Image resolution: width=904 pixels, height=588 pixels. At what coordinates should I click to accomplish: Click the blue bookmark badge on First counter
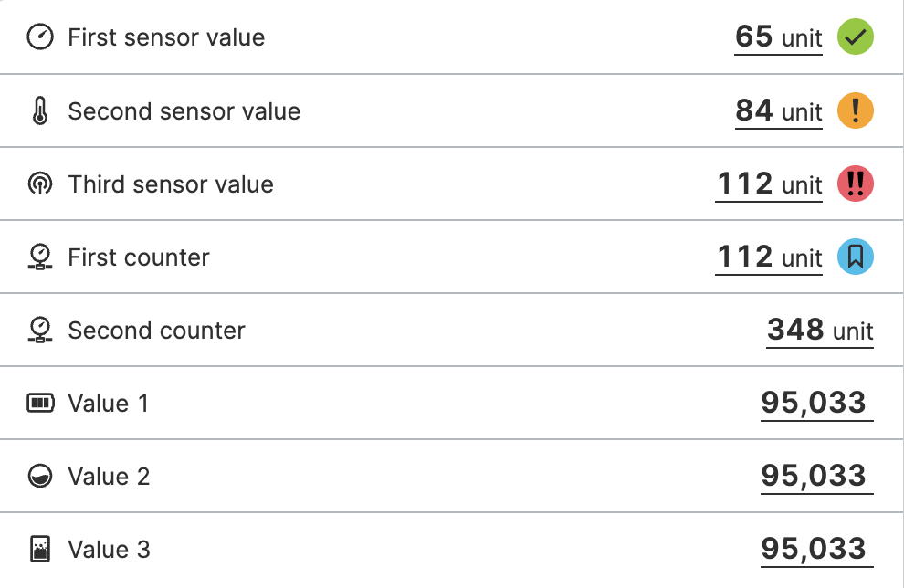[856, 257]
